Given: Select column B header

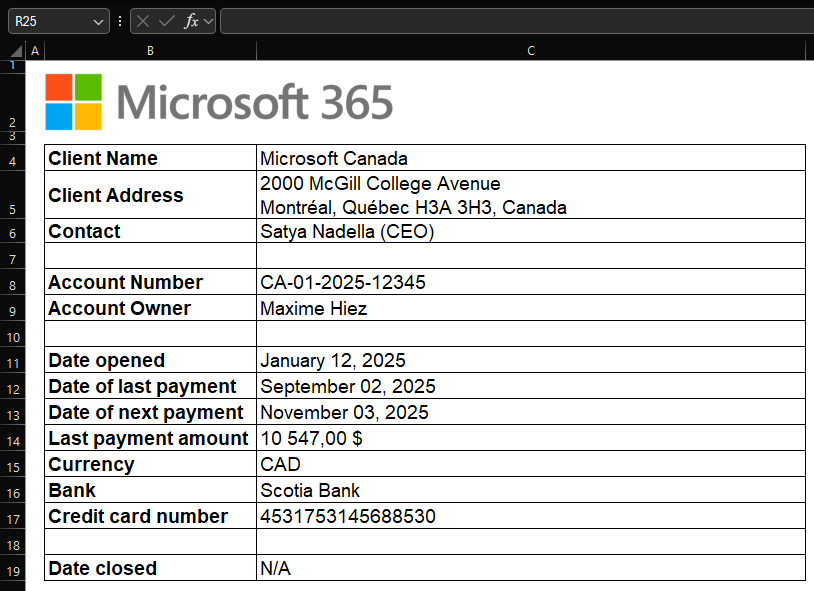Looking at the screenshot, I should pos(150,51).
